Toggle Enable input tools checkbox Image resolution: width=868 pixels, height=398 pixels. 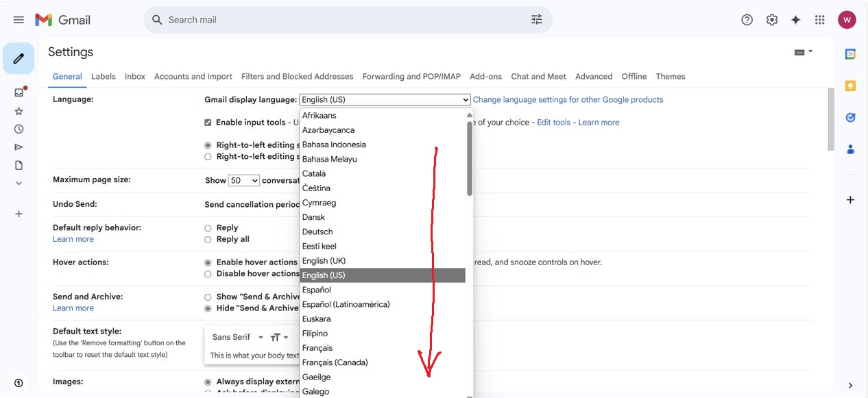(x=208, y=123)
